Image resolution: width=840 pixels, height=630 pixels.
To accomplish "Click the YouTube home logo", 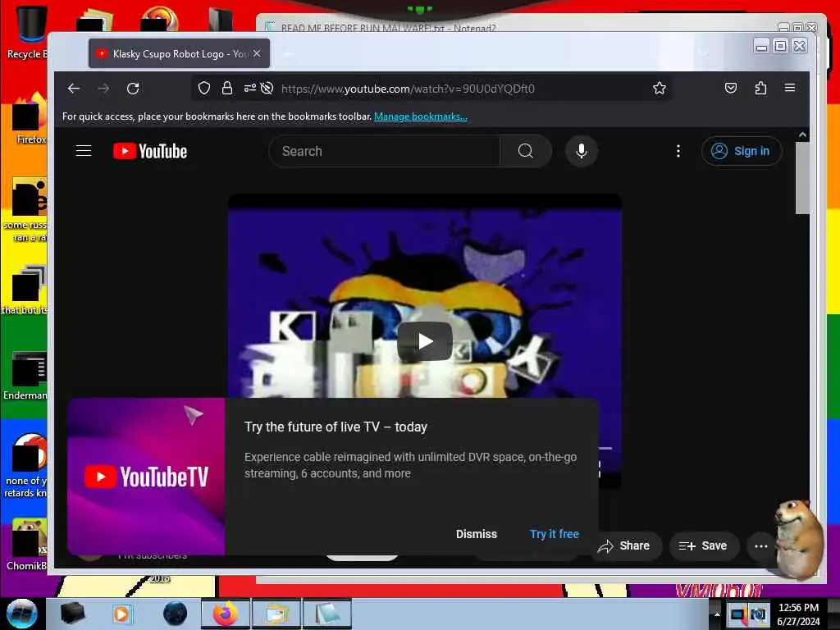I will [150, 151].
